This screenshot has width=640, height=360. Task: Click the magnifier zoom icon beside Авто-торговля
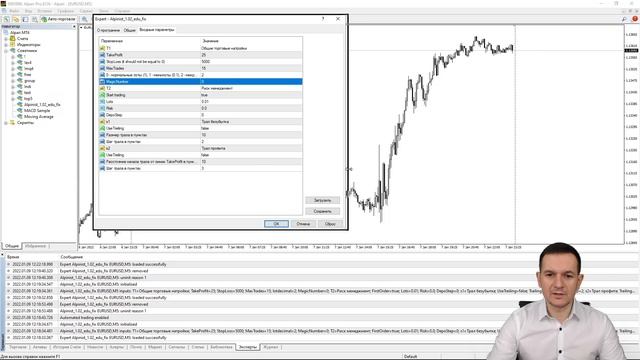(84, 19)
